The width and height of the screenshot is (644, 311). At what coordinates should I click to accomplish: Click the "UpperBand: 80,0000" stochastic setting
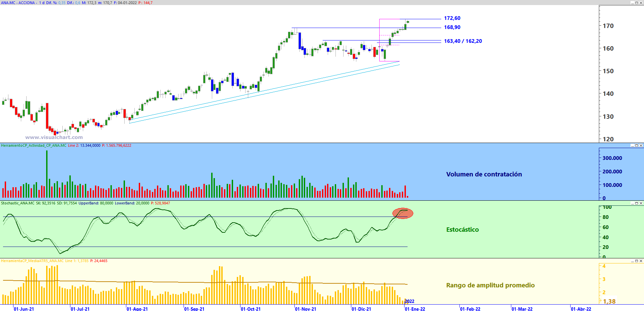[x=96, y=203]
